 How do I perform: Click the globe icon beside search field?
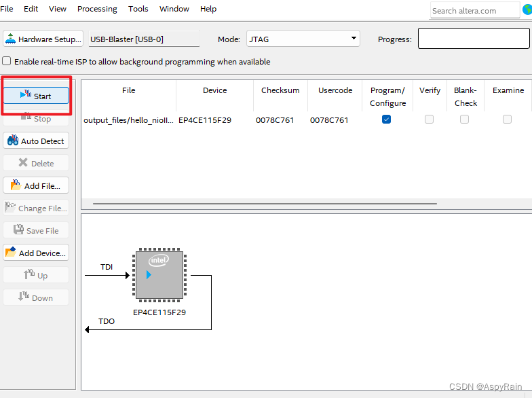[527, 10]
